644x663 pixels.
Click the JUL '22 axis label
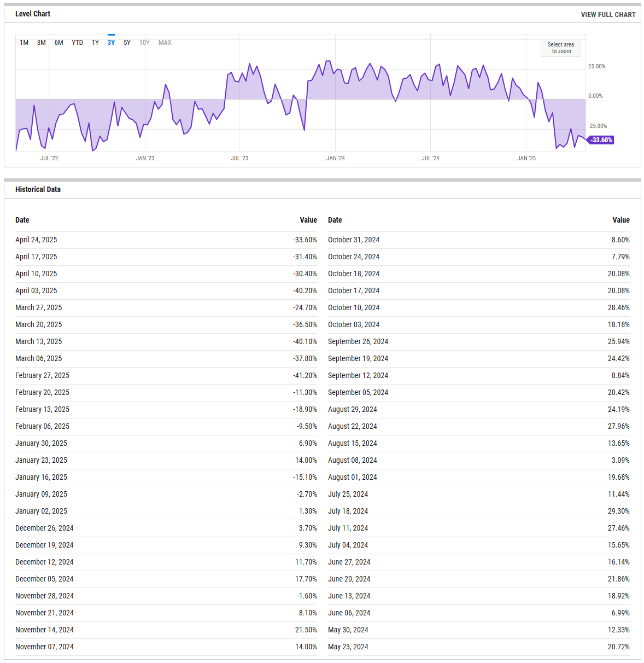tap(49, 158)
